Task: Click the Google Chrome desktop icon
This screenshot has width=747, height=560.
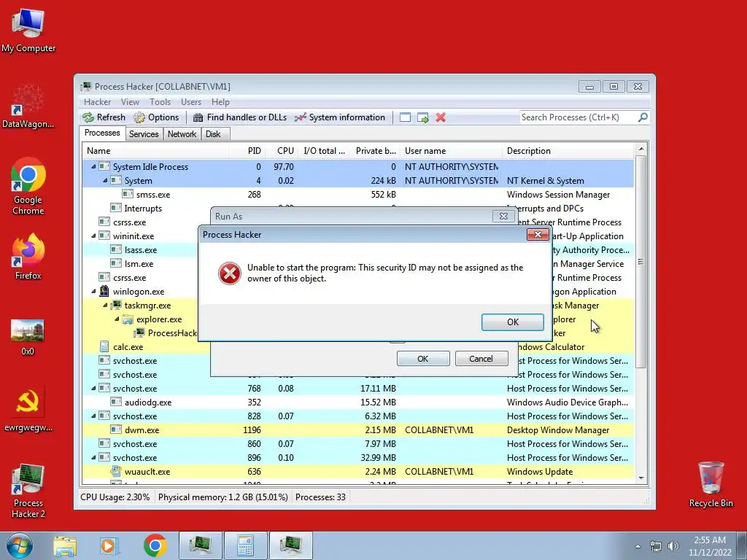Action: pos(28,186)
